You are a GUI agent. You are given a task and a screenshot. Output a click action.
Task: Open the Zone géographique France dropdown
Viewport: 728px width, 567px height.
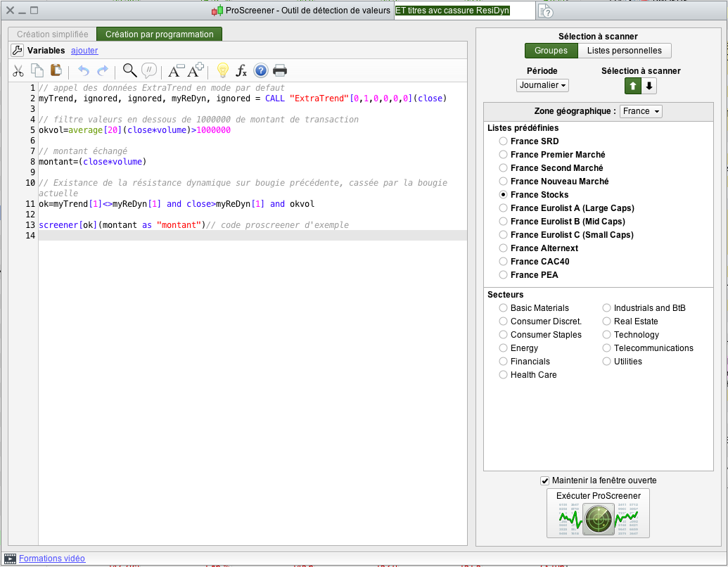point(641,111)
